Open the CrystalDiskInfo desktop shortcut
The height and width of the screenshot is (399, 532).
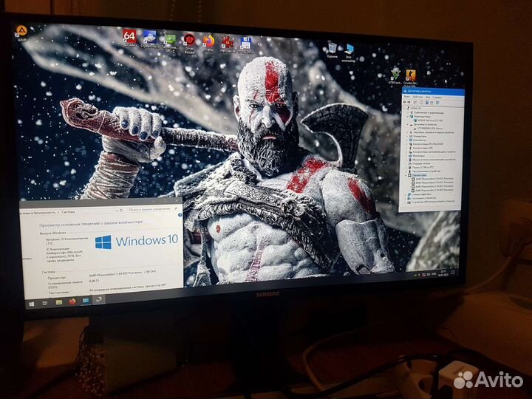[x=149, y=39]
